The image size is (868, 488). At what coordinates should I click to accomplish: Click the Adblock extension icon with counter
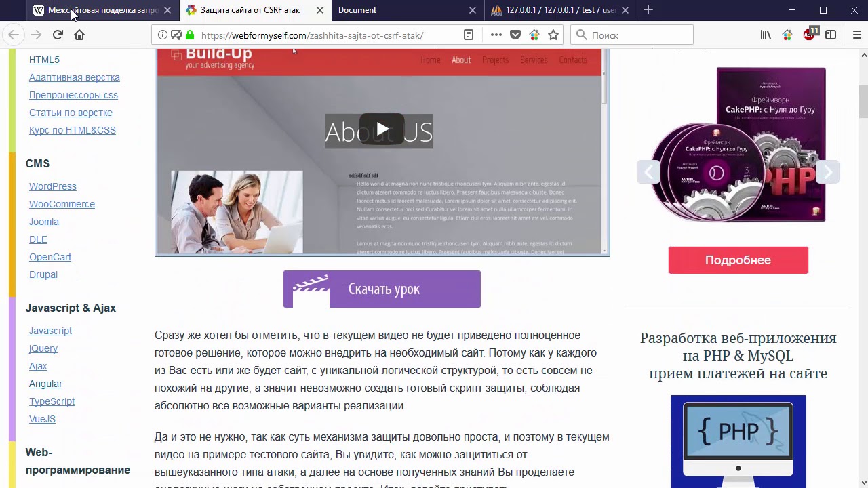810,35
